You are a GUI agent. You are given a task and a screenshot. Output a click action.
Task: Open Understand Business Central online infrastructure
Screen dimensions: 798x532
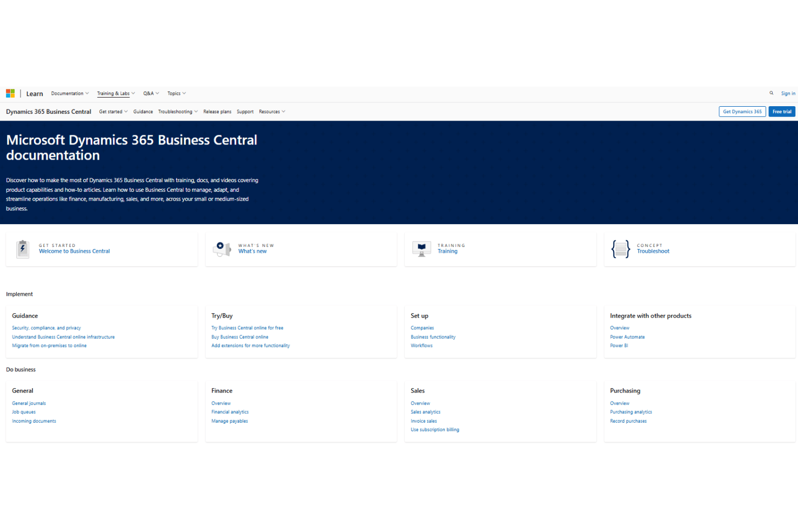tap(63, 337)
